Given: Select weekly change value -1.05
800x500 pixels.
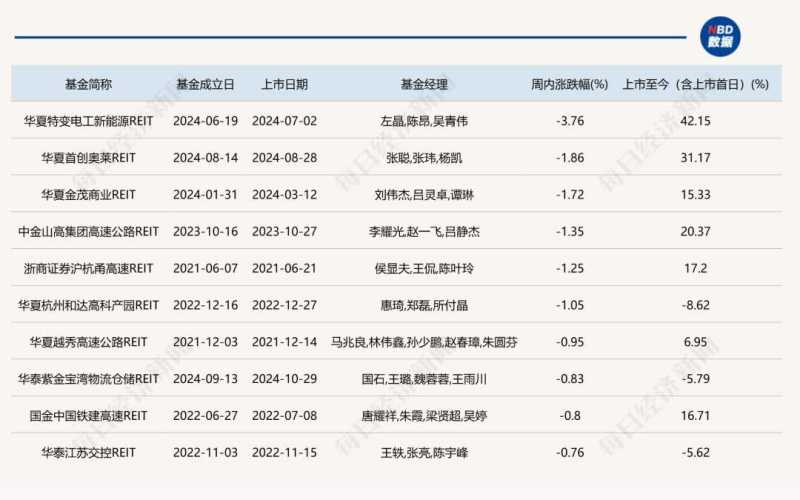Looking at the screenshot, I should pos(570,305).
